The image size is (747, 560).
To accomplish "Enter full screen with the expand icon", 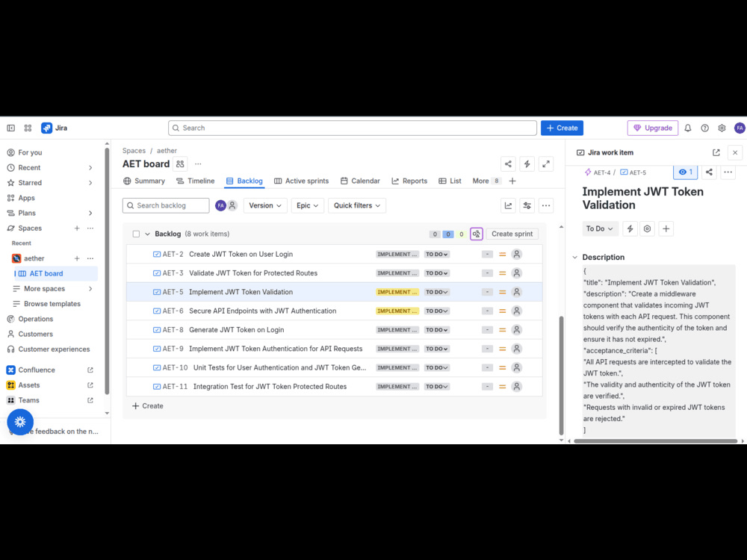I will [x=546, y=164].
